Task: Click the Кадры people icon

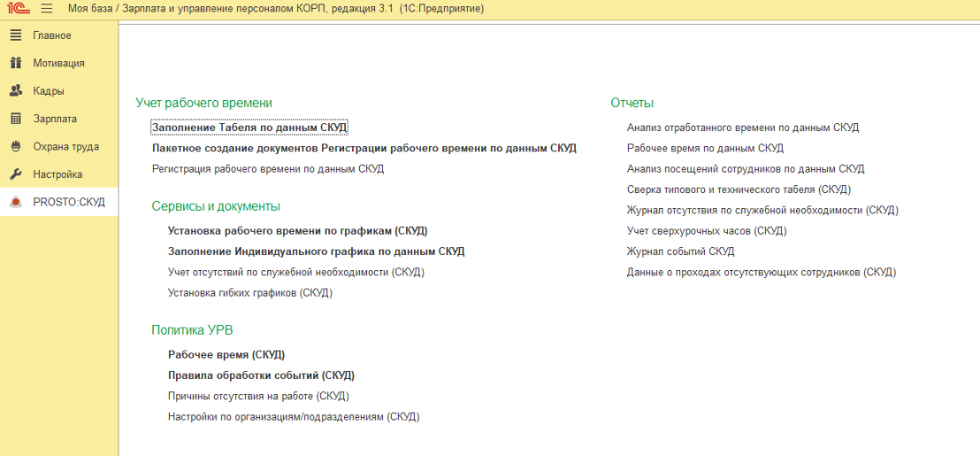Action: pyautogui.click(x=15, y=90)
